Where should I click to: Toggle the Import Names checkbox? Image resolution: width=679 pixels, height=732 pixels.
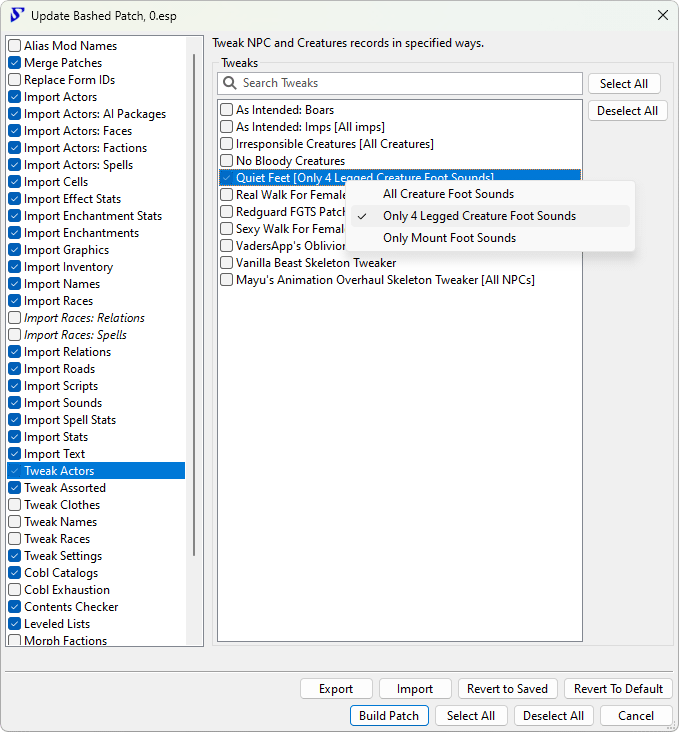point(15,284)
